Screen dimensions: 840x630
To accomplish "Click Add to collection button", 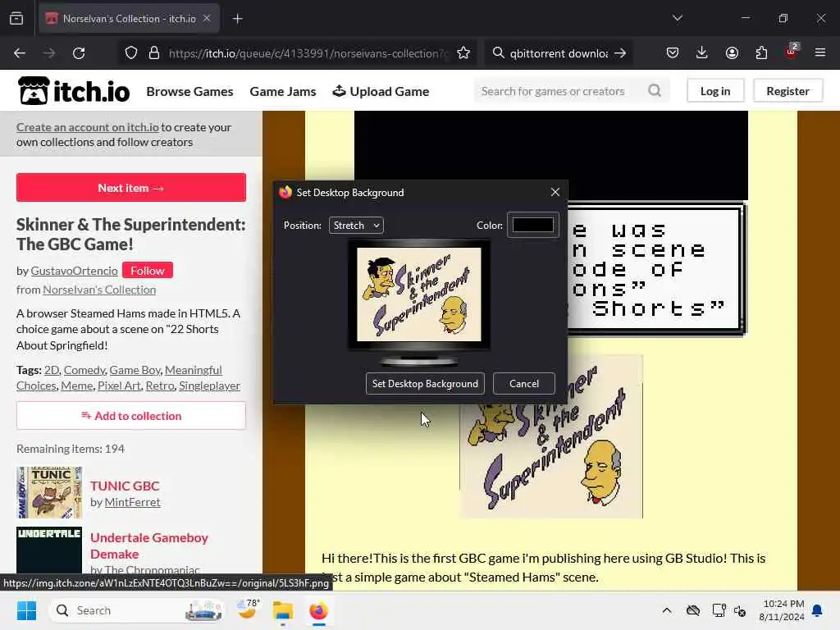I will pos(131,416).
